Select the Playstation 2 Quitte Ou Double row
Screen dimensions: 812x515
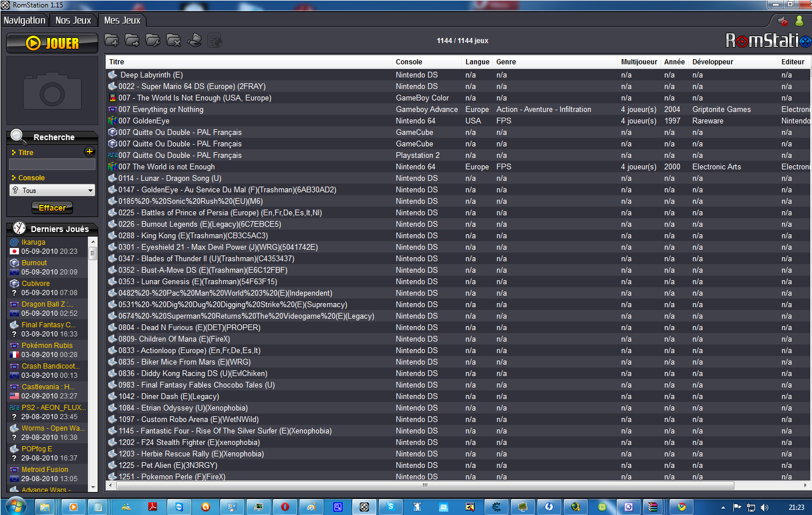click(457, 155)
